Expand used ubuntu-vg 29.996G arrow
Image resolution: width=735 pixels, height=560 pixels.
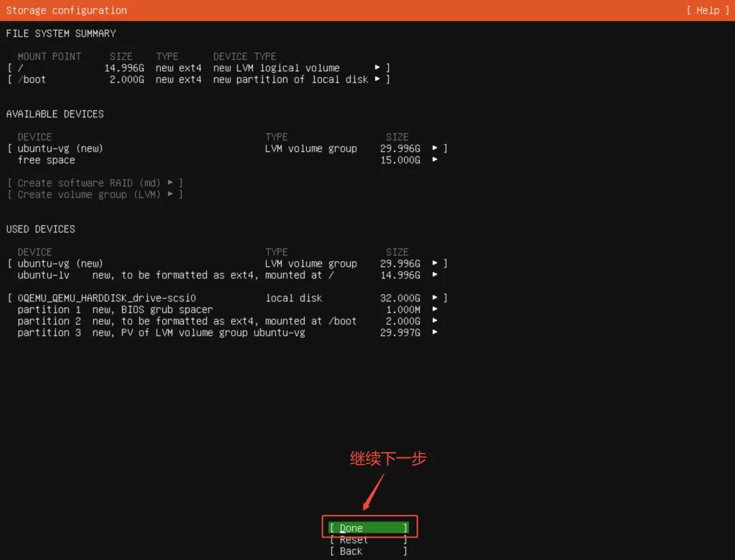click(x=435, y=263)
